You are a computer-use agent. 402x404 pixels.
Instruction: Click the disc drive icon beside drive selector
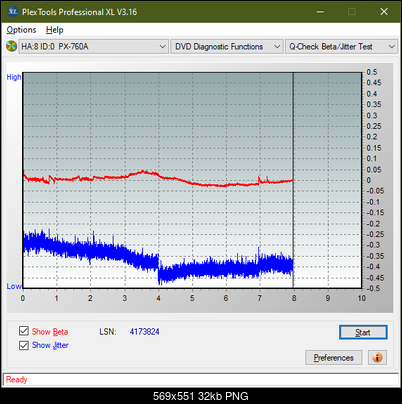point(11,46)
